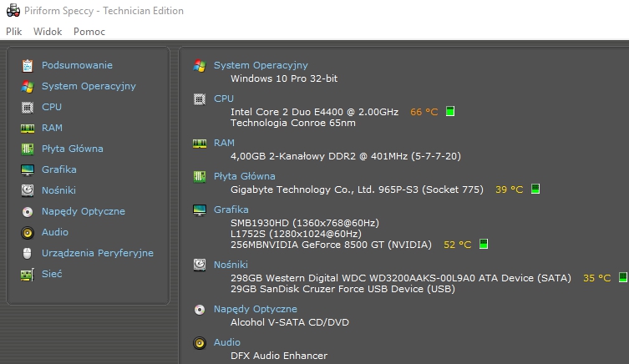Click the speaker icon beside Audio heading

(200, 343)
